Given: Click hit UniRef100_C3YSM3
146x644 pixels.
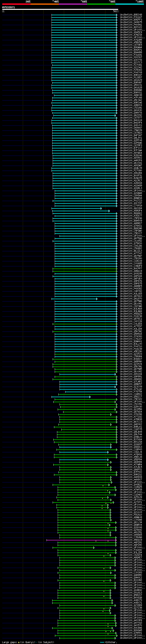Looking at the screenshot, I should tap(131, 573).
